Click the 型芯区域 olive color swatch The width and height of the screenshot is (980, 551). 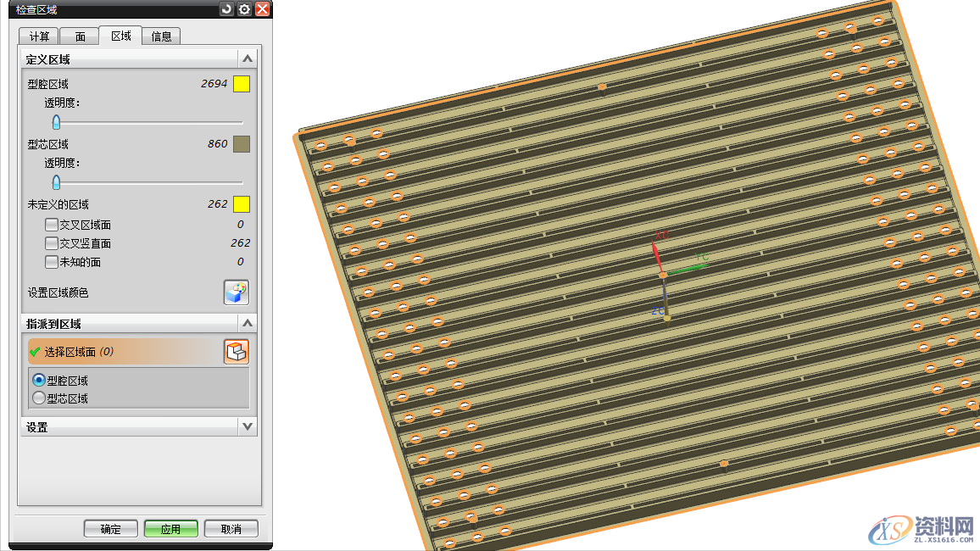pyautogui.click(x=242, y=144)
